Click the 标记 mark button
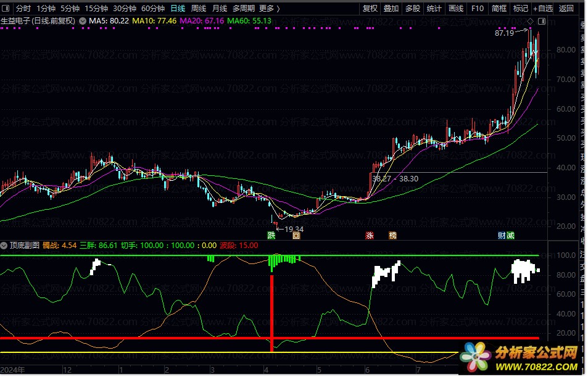 [521, 8]
